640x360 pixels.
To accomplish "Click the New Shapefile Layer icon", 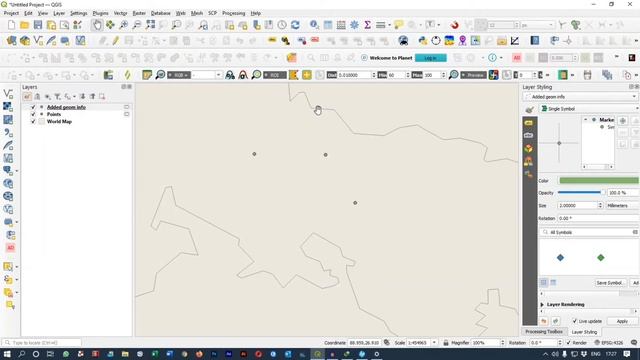I will (38, 40).
